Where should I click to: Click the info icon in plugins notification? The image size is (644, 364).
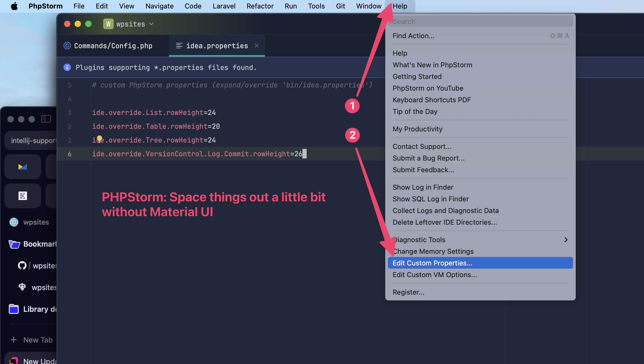67,67
